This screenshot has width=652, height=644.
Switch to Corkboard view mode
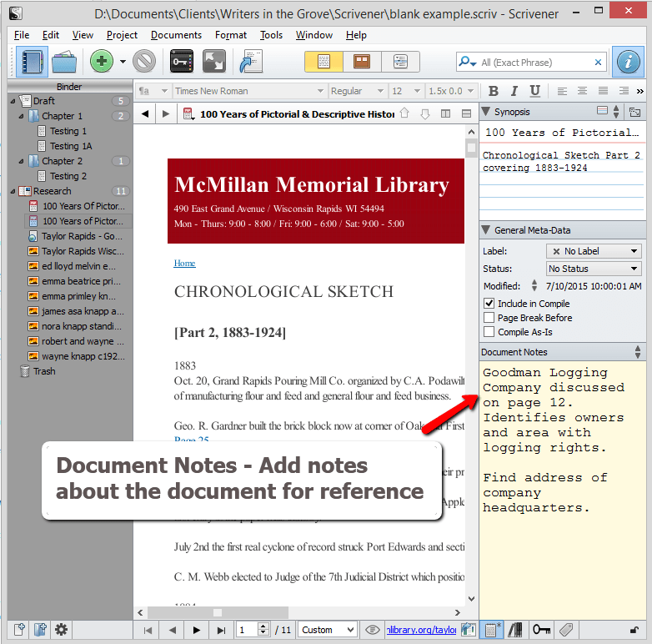pyautogui.click(x=362, y=62)
